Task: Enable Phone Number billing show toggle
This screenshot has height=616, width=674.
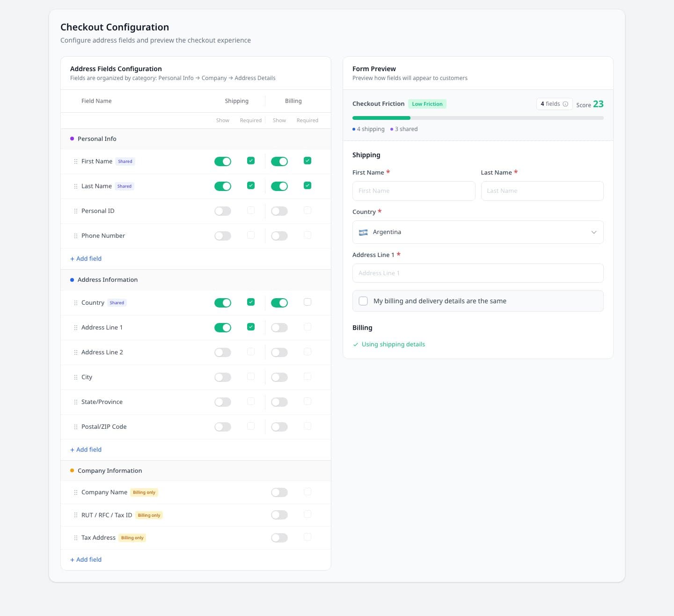Action: click(279, 236)
